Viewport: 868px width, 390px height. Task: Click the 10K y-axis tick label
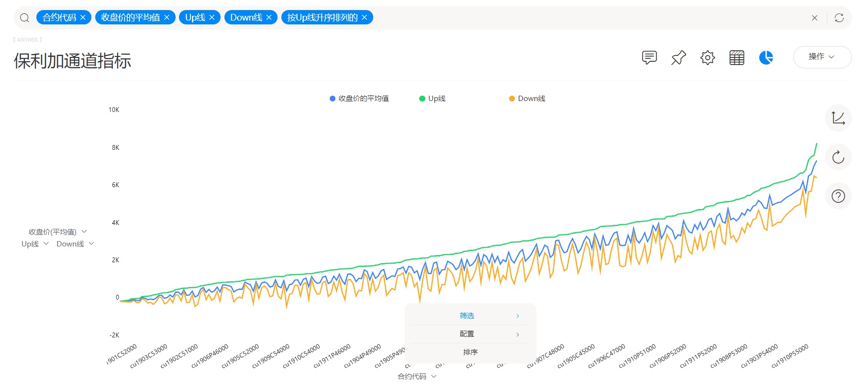114,110
